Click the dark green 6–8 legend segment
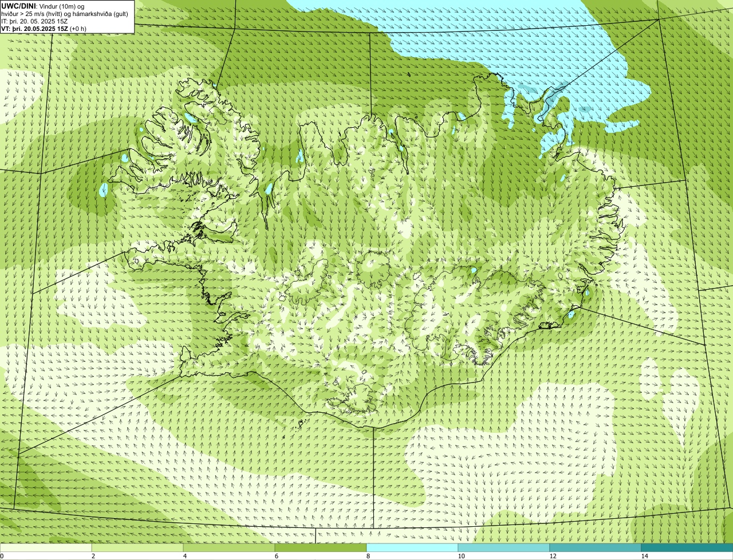The height and width of the screenshot is (560, 733). pos(321,548)
